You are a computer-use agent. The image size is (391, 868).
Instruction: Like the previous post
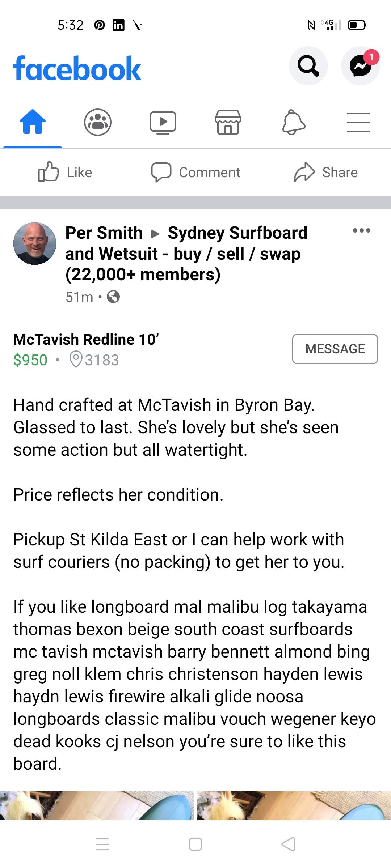(x=65, y=172)
